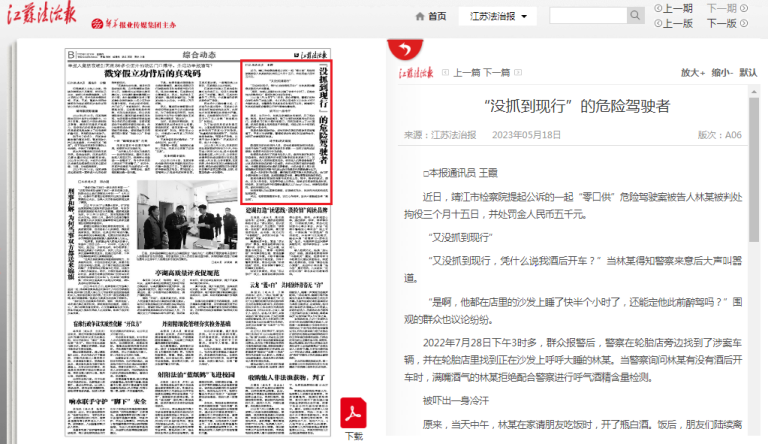Click the previous-issue circle arrow icon
Screen dimensions: 768x444
[658, 8]
